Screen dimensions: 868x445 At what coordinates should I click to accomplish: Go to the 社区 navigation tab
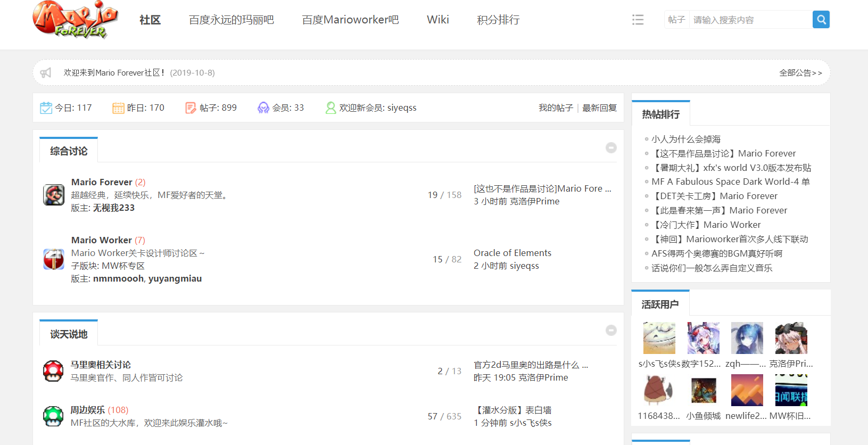tap(150, 20)
